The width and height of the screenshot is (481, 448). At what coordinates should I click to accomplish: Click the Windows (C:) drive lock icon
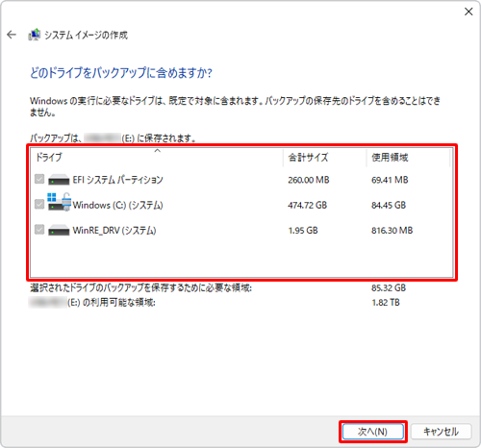tap(66, 201)
